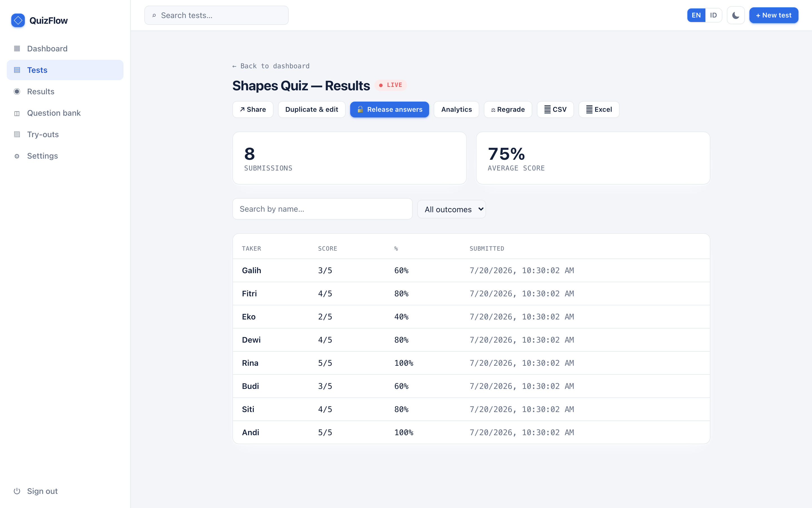Screen dimensions: 812x508
Task: Click Andi's submitted timestamp
Action: pyautogui.click(x=521, y=433)
